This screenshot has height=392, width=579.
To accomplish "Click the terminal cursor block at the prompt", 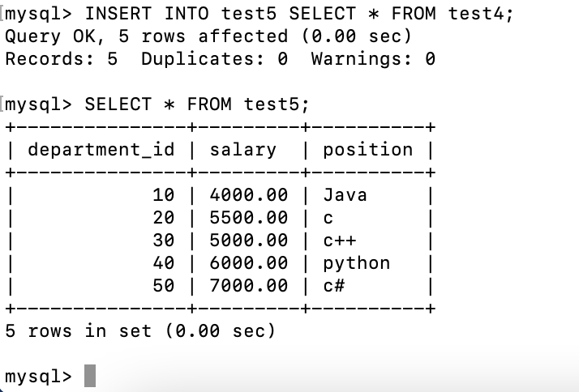I will click(90, 377).
